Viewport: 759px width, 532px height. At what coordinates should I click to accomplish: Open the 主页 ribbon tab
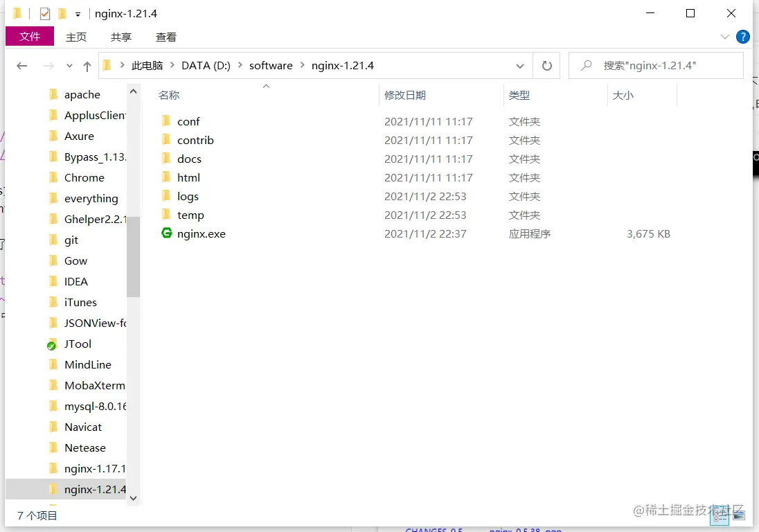76,37
